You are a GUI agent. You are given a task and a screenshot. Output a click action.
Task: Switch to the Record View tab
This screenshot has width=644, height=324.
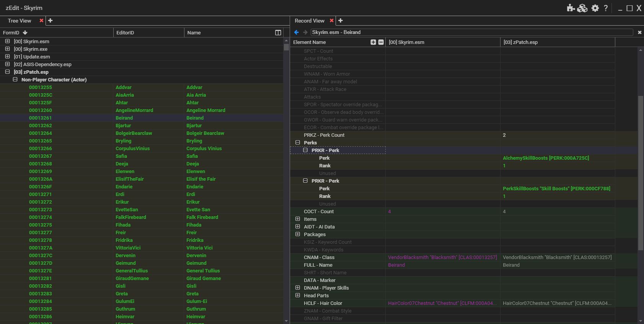[x=309, y=21]
